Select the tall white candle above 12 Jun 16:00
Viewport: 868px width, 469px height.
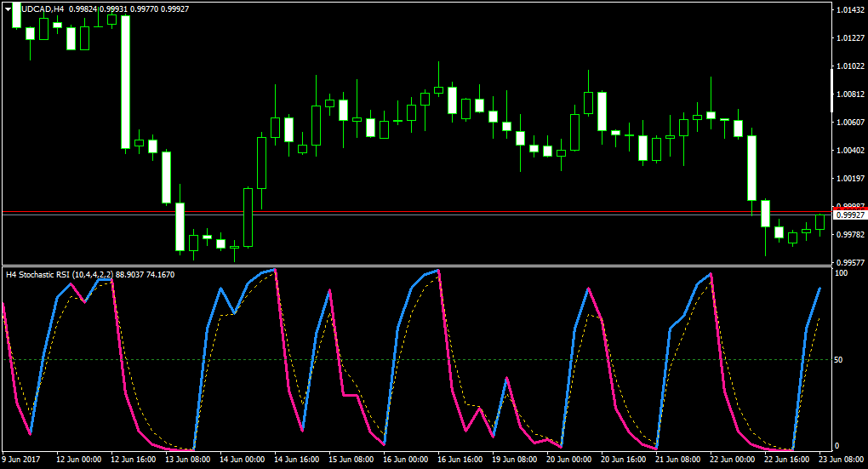pyautogui.click(x=126, y=82)
